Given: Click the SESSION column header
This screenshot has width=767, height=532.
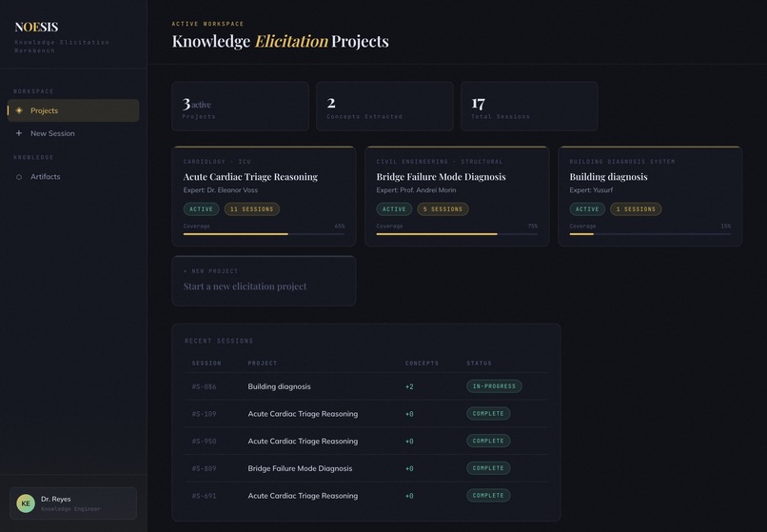Looking at the screenshot, I should point(206,364).
